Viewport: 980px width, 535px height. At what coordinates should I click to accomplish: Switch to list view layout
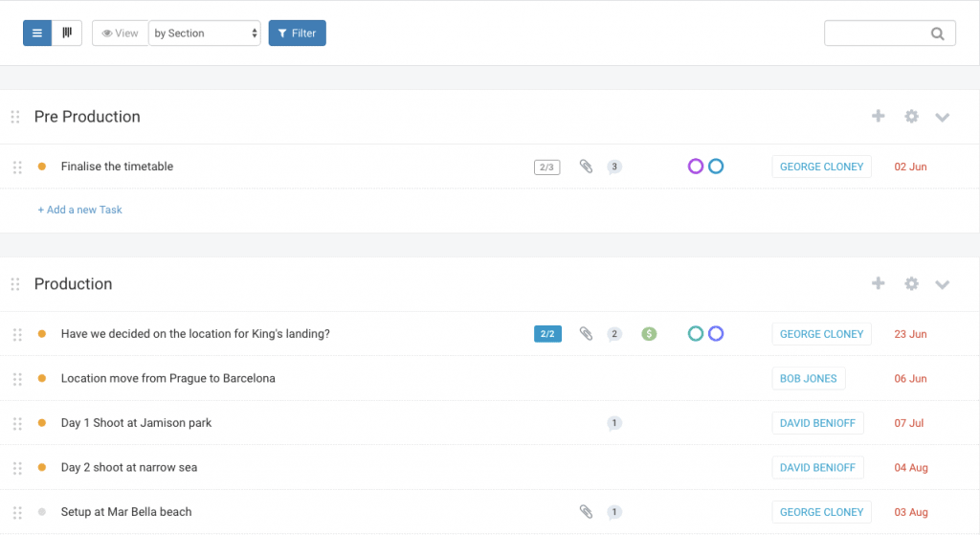pos(37,33)
